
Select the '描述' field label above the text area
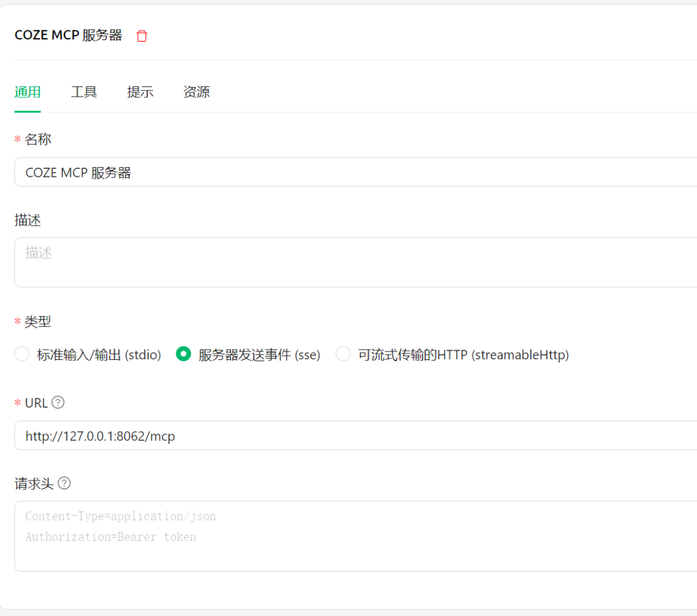[x=28, y=221]
